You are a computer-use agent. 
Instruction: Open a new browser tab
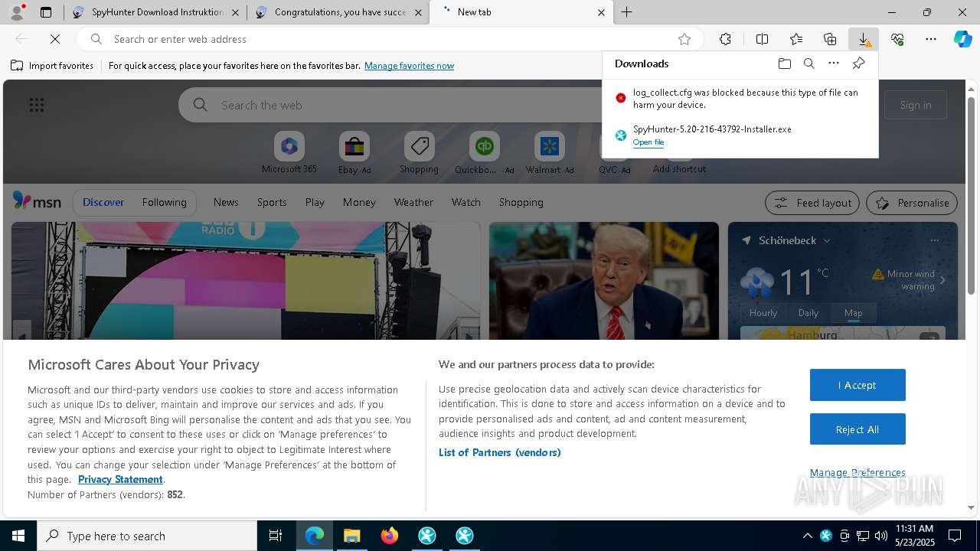(x=627, y=12)
